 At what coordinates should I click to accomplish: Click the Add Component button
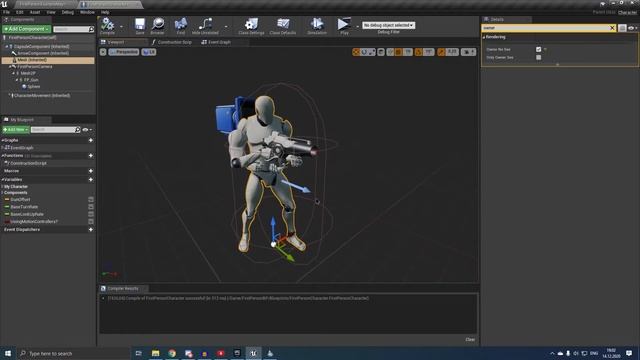tap(27, 29)
